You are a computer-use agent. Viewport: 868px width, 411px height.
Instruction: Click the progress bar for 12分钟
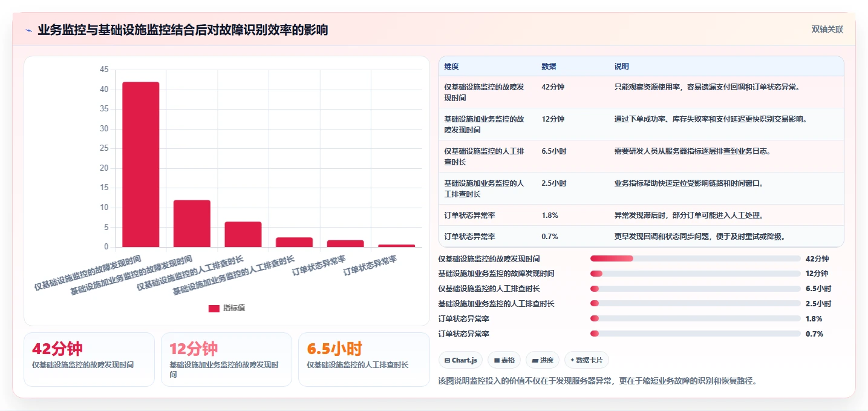pyautogui.click(x=696, y=274)
